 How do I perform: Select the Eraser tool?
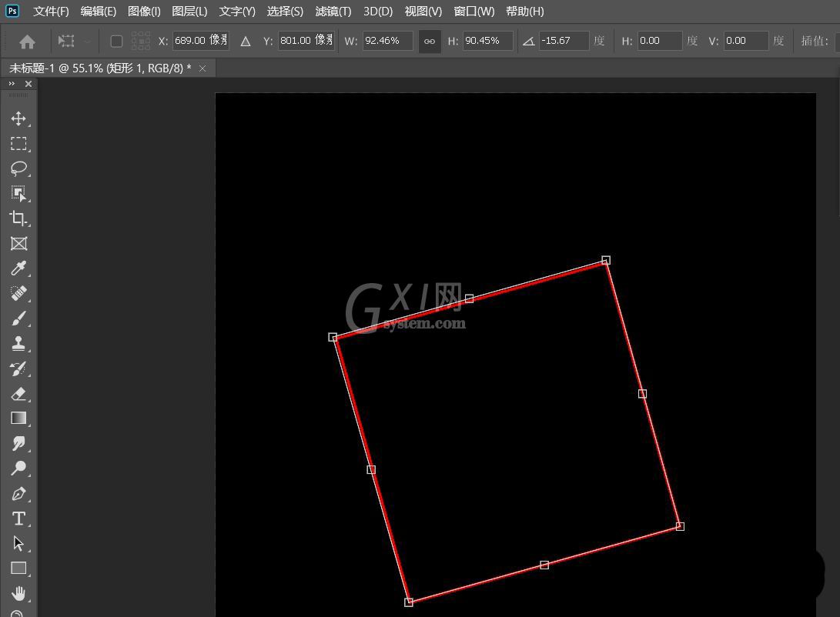coord(18,394)
